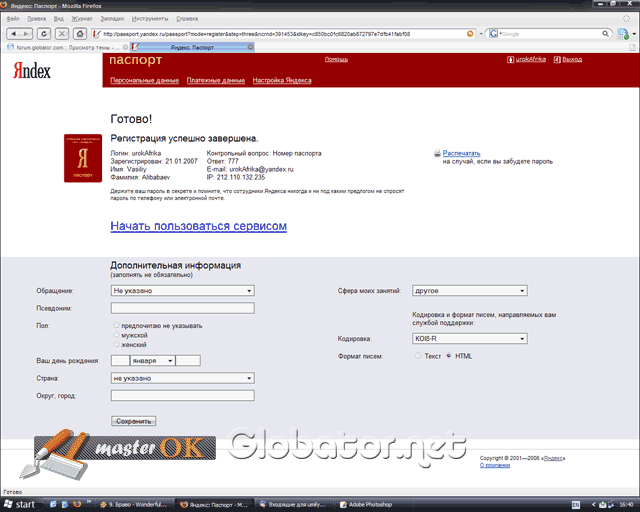
Task: Click the Google search box
Action: [x=549, y=34]
